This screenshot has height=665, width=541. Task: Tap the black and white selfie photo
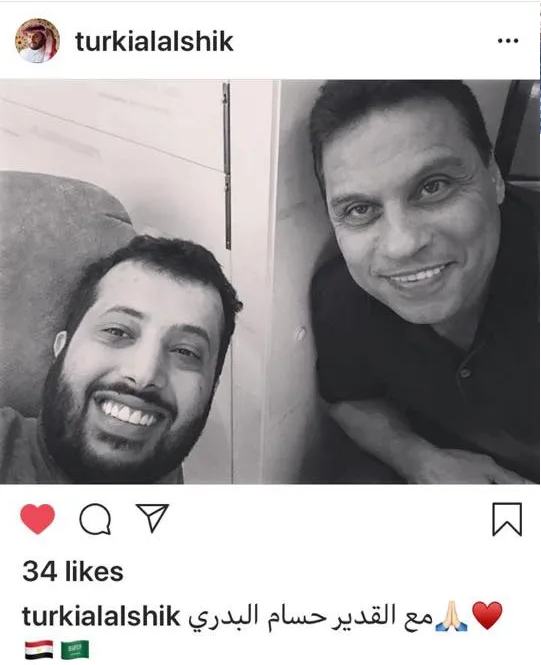(270, 282)
